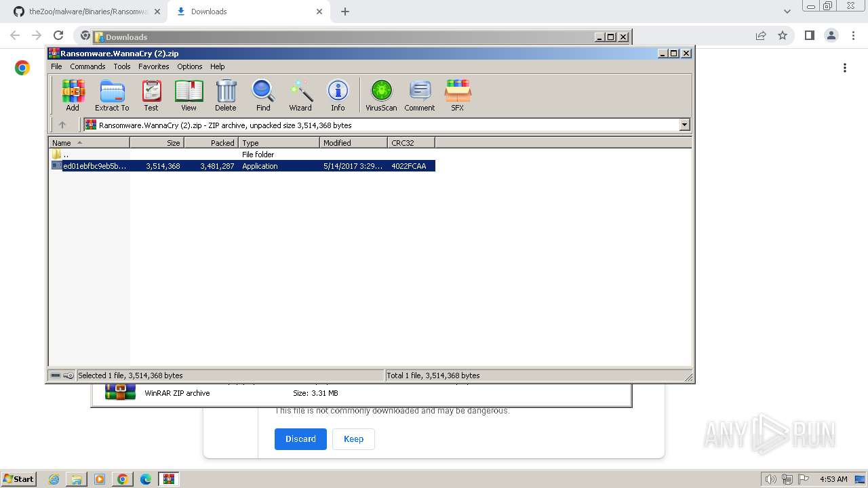Select the parent '..' folder row
868x488 pixels.
[242, 155]
